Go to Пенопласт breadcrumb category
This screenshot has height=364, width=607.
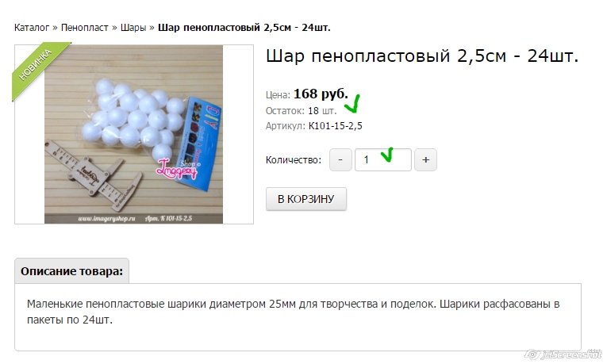84,28
